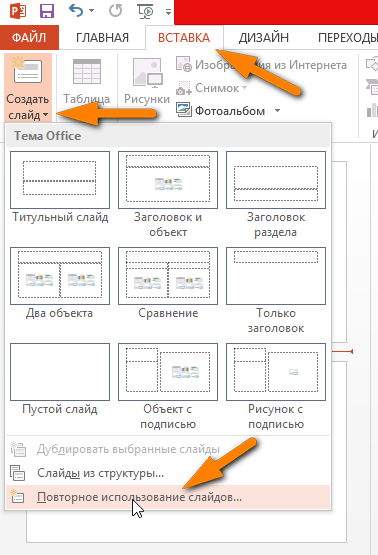Click the Создать слайд icon
Image resolution: width=378 pixels, height=555 pixels.
tap(27, 70)
